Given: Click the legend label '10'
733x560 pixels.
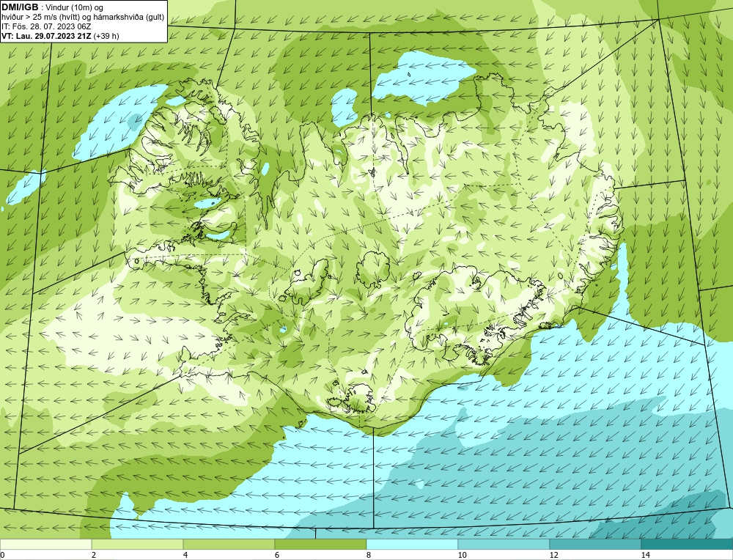Looking at the screenshot, I should (463, 556).
